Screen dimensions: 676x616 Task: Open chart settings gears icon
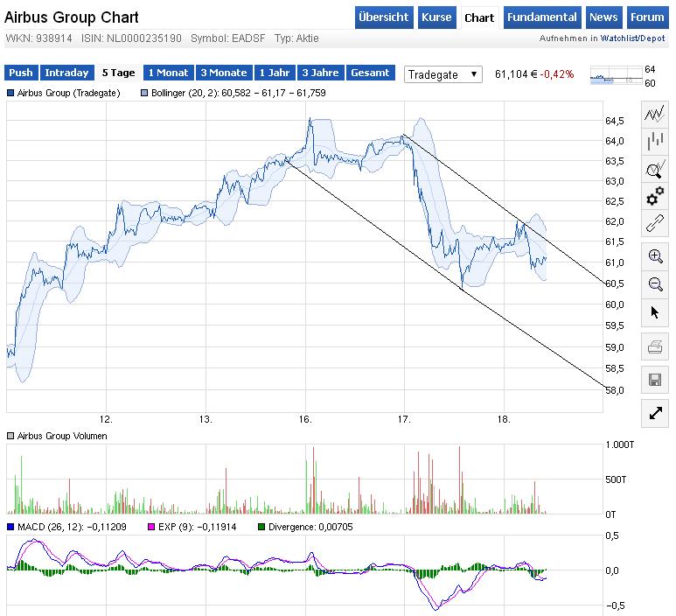coord(654,197)
